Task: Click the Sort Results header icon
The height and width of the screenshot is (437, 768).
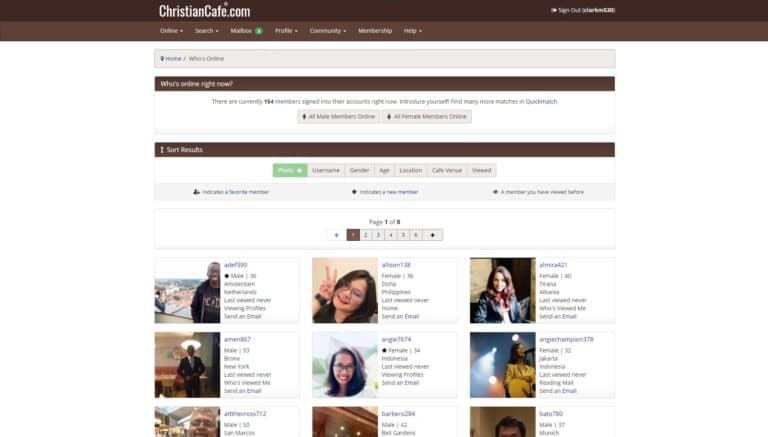Action: tap(162, 150)
